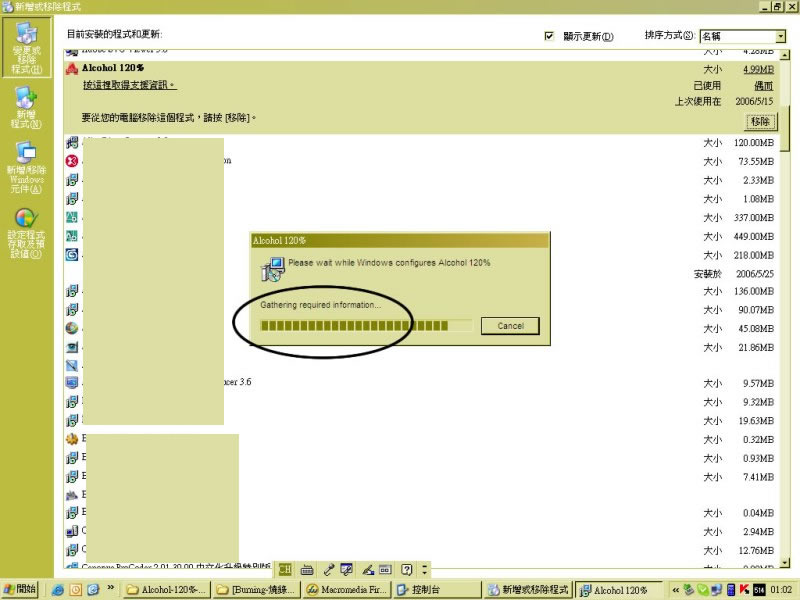Click the installer icon in Alcohol 120% dialog

tap(272, 269)
